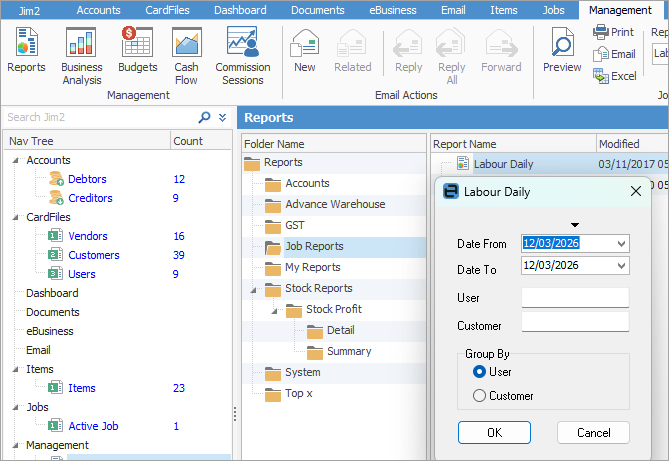
Task: Click the Search Jim2 box
Action: click(101, 117)
